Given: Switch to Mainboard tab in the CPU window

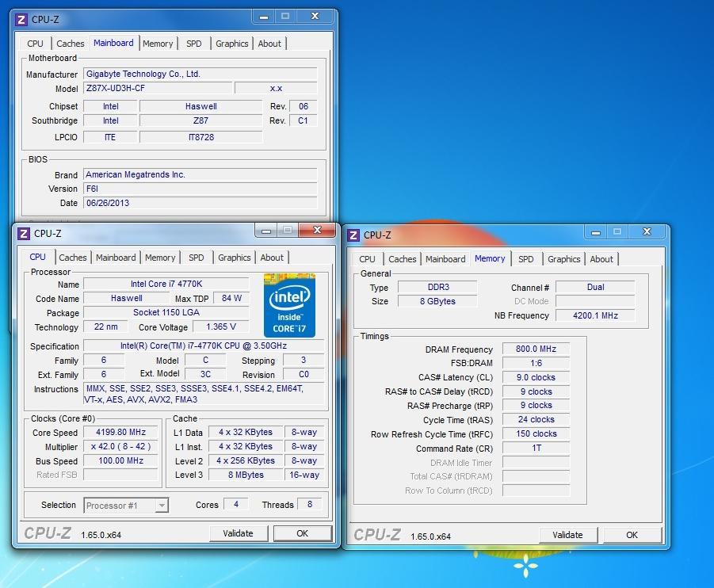Looking at the screenshot, I should tap(116, 258).
